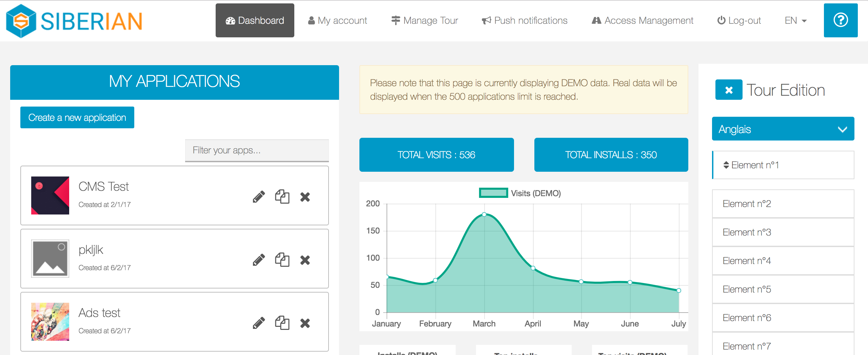
Task: Log out of the account
Action: pos(739,21)
